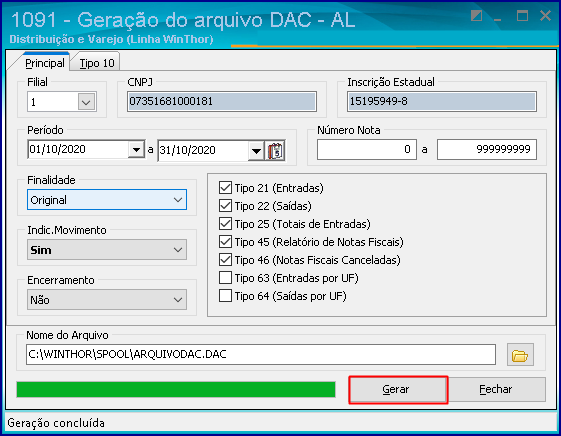Viewport: 561px width, 436px height.
Task: Expand the end date 31/10/2020 dropdown
Action: (256, 151)
